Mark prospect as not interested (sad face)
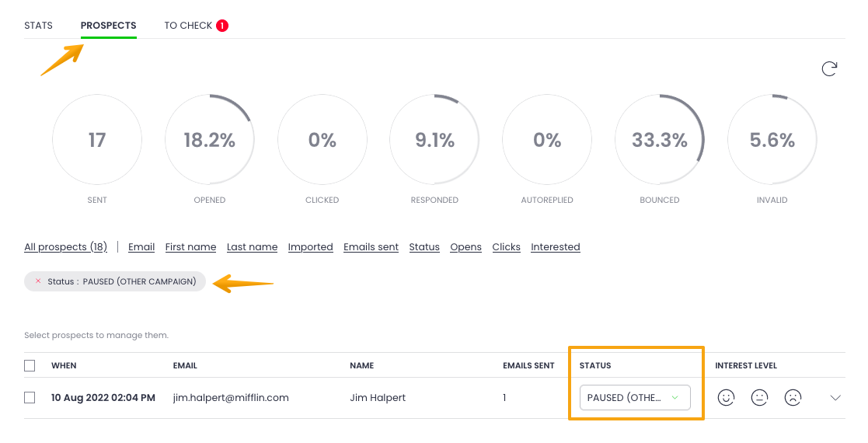 pos(792,398)
